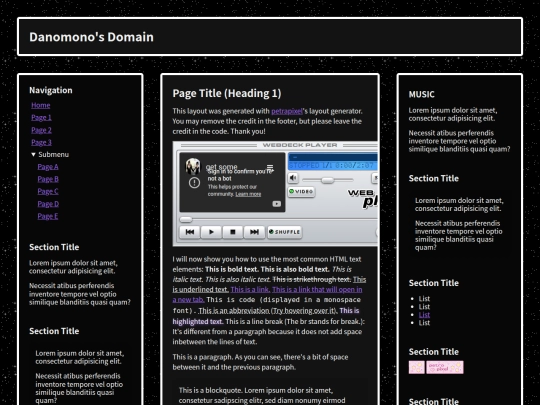Click the small pink badge button
The image size is (540, 405).
click(416, 367)
